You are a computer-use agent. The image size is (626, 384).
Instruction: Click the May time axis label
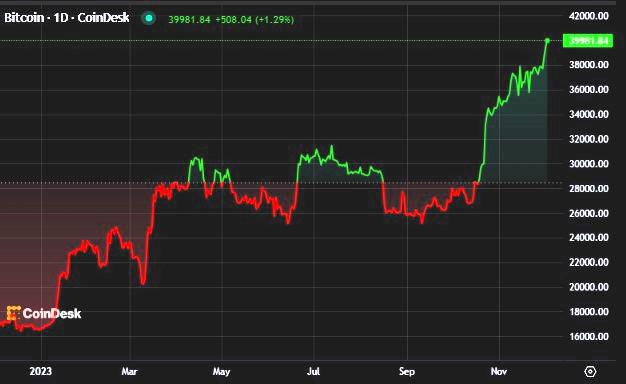(x=222, y=372)
